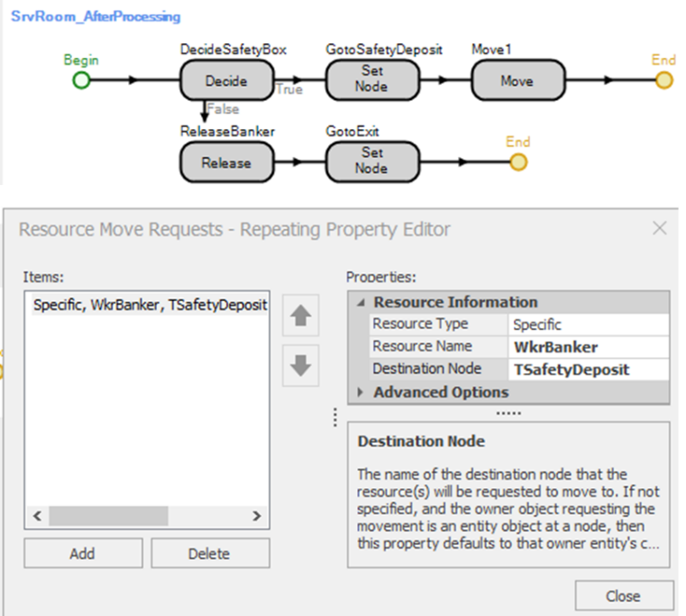Select the GotoExit Set Node step
686x616 pixels.
(372, 162)
